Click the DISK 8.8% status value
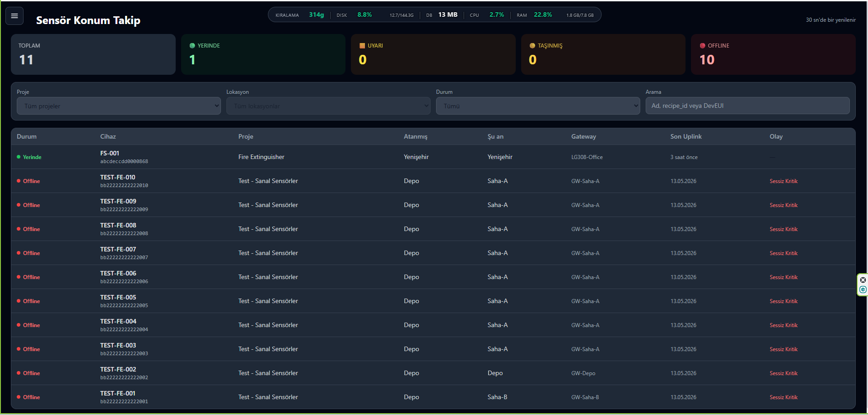 364,14
